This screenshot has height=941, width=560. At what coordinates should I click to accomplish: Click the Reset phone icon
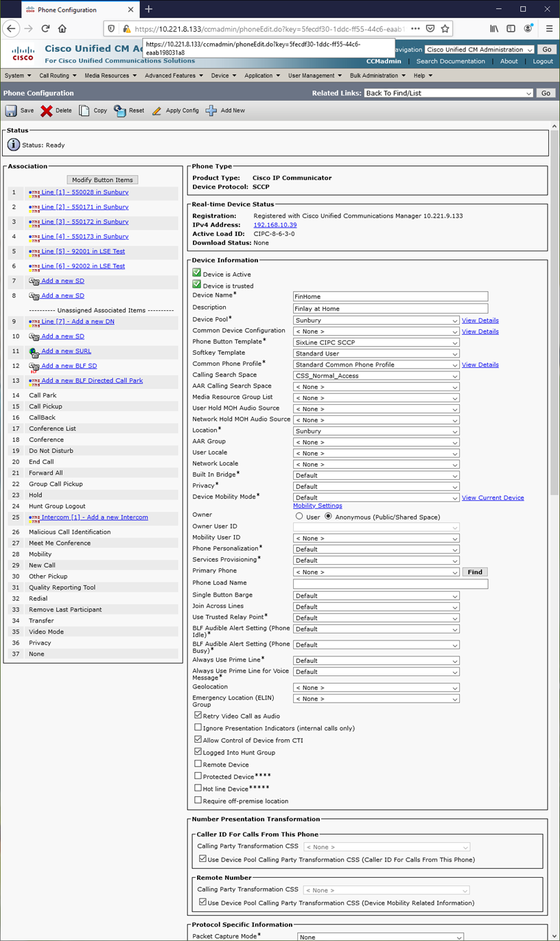[120, 111]
